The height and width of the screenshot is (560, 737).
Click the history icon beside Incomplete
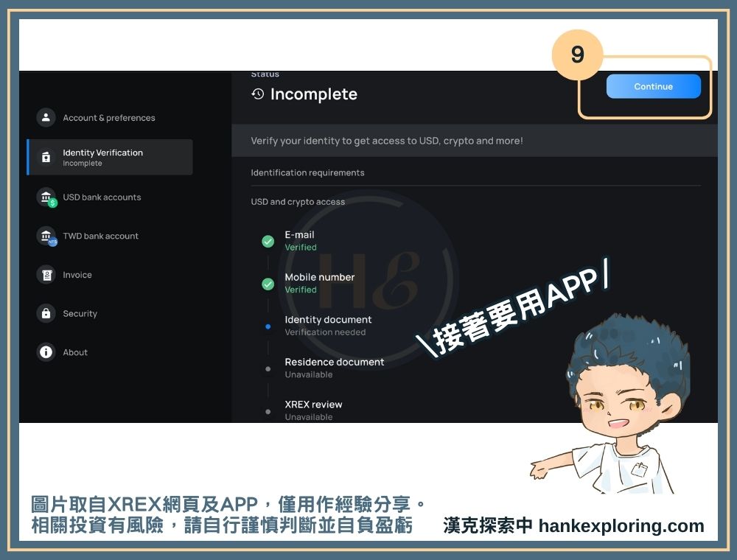[257, 94]
